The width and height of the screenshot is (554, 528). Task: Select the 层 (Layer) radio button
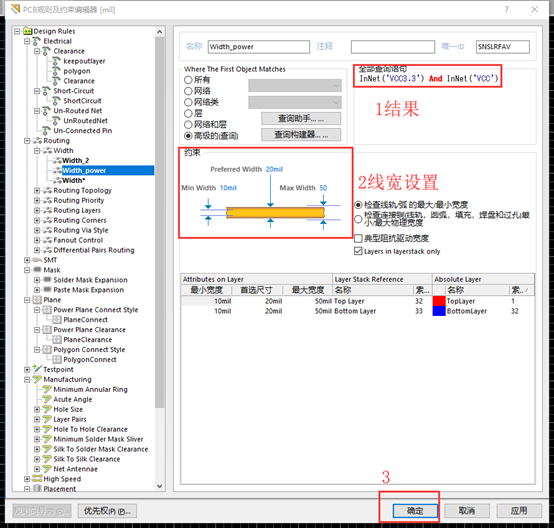tap(188, 113)
